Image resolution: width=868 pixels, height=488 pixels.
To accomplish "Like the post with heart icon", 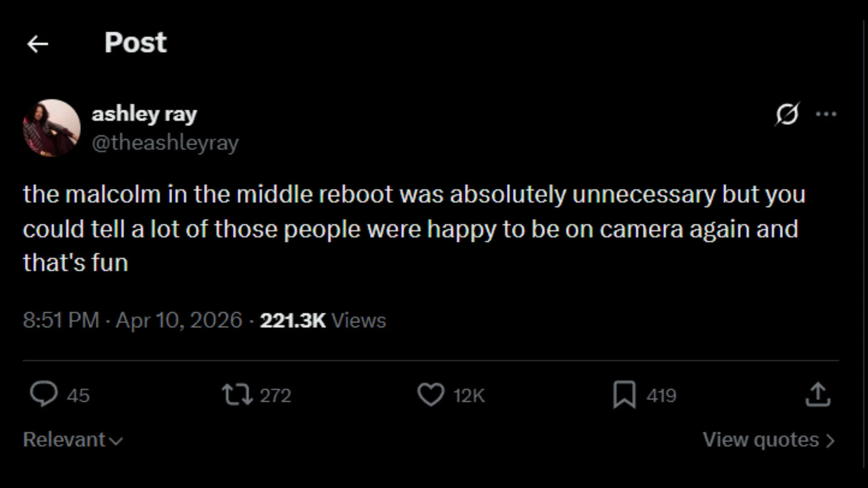I will pos(430,394).
